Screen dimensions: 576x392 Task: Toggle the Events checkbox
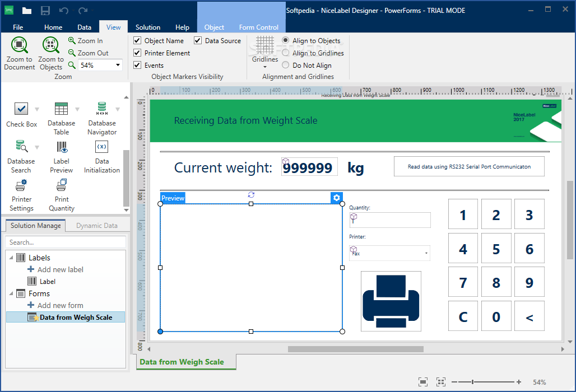point(137,65)
